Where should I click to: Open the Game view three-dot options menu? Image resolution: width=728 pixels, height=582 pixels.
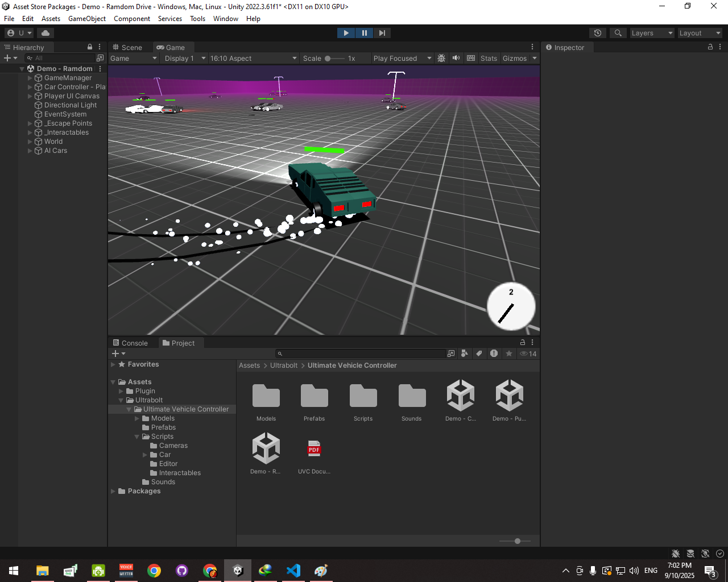click(532, 47)
